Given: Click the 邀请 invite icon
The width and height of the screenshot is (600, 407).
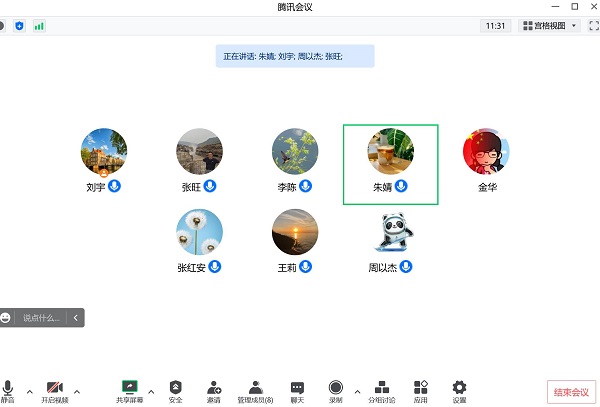Looking at the screenshot, I should point(214,389).
